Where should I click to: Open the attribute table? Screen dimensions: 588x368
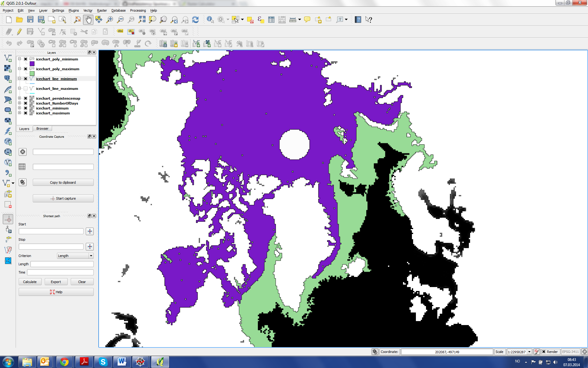point(271,20)
